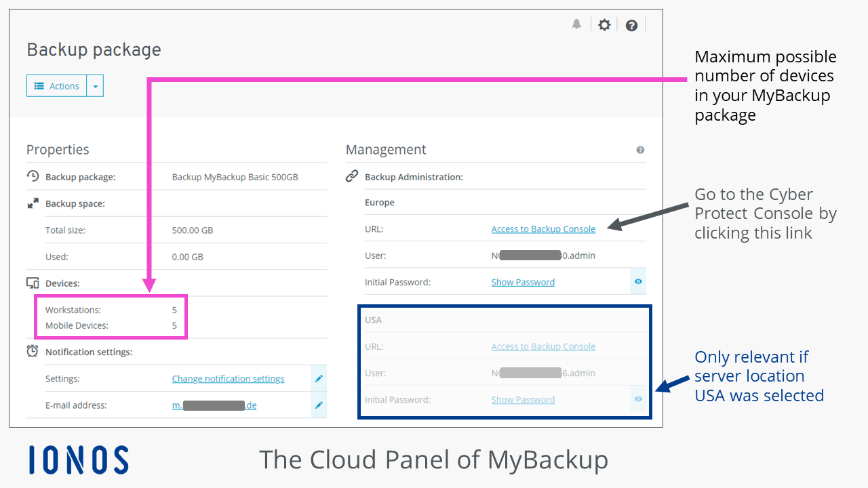Select the Total size 500.00 GB value
This screenshot has height=488, width=868.
193,230
